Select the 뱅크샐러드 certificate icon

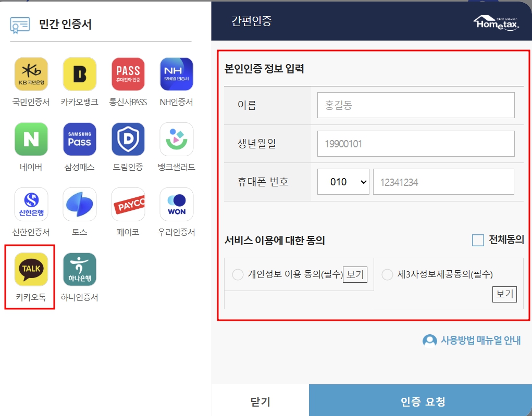[177, 138]
